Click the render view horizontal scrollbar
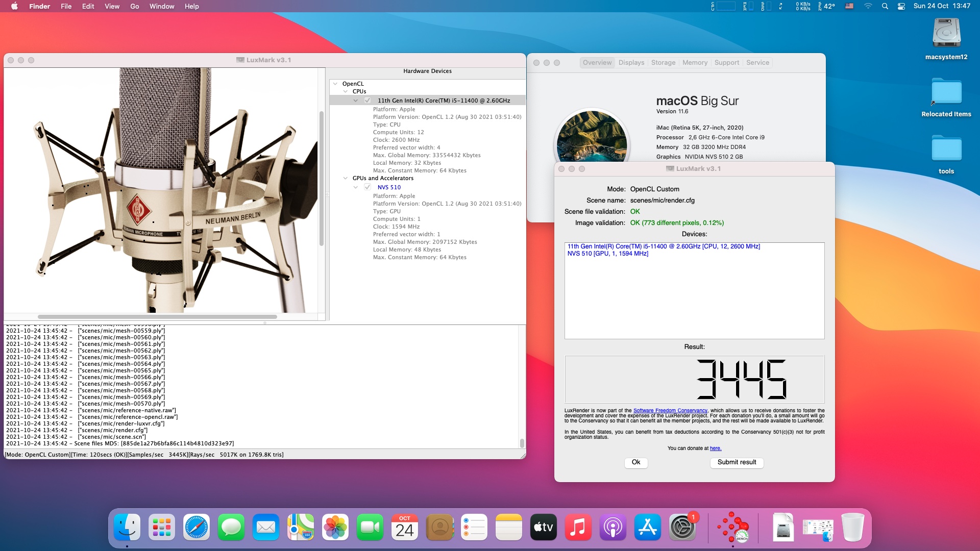Screen dimensions: 980x551 click(157, 317)
